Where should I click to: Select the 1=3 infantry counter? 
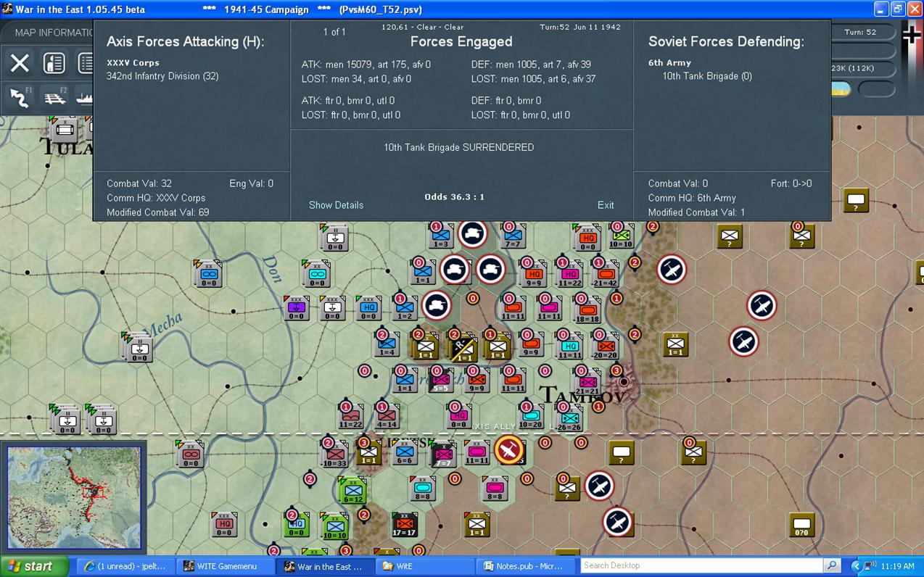(x=440, y=237)
